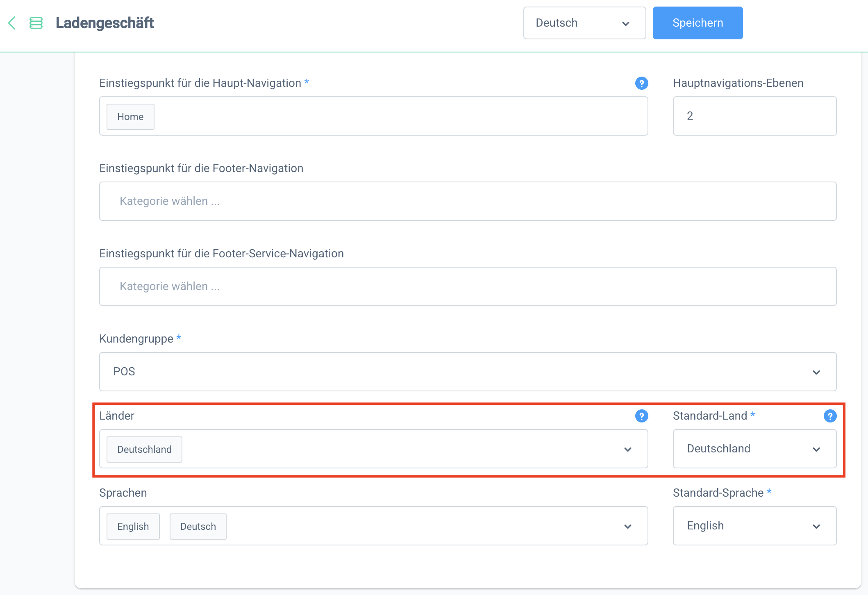The image size is (868, 595).
Task: Click the Footer-Navigation category selector field
Action: coord(467,201)
